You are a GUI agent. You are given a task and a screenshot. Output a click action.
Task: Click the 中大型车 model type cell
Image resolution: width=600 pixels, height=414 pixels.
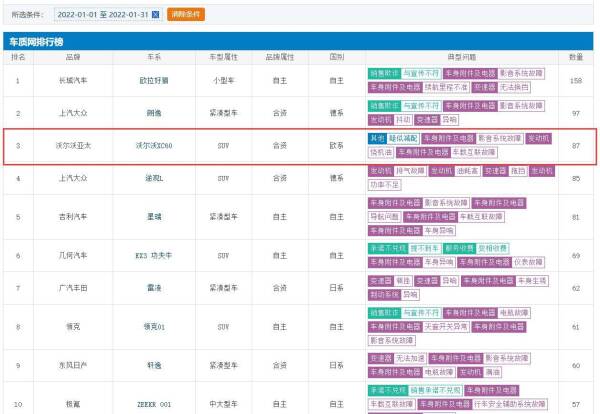point(223,404)
